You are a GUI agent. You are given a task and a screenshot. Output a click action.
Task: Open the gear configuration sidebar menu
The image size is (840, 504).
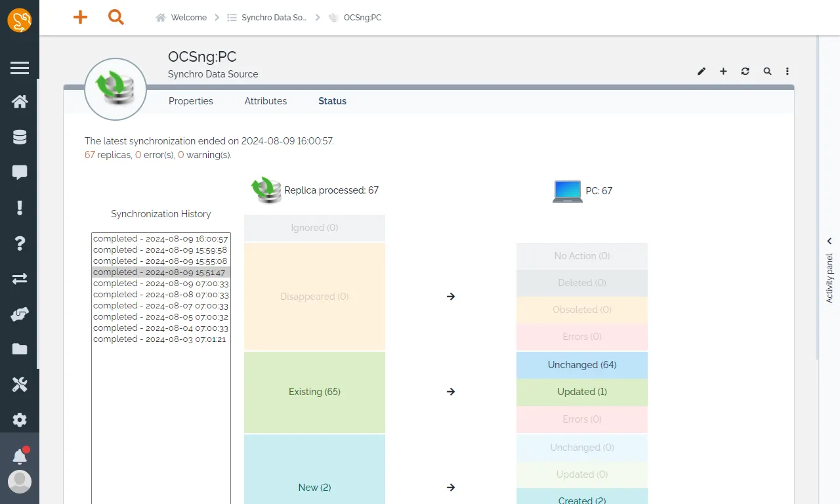tap(20, 420)
